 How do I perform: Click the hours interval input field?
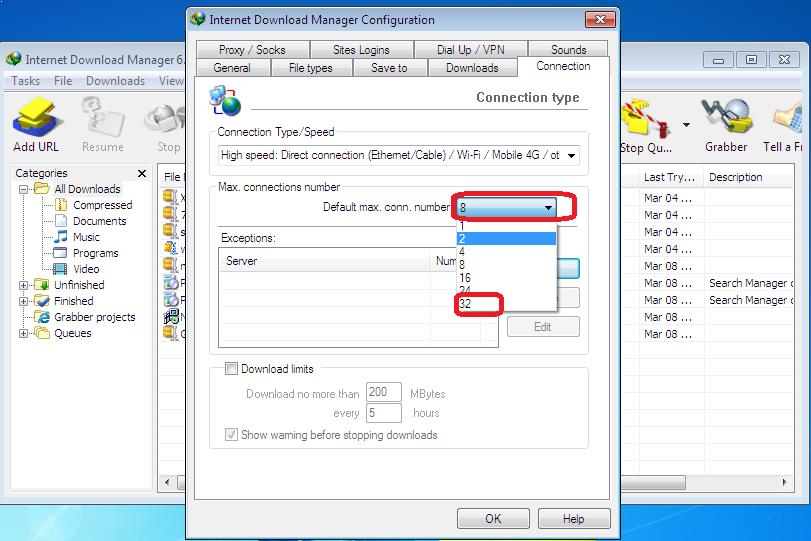[x=384, y=413]
